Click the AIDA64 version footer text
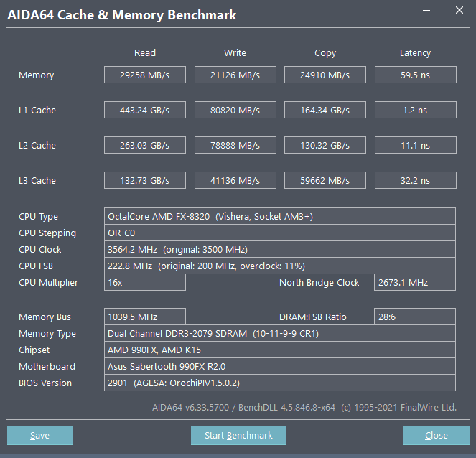Image resolution: width=476 pixels, height=458 pixels. (x=304, y=407)
